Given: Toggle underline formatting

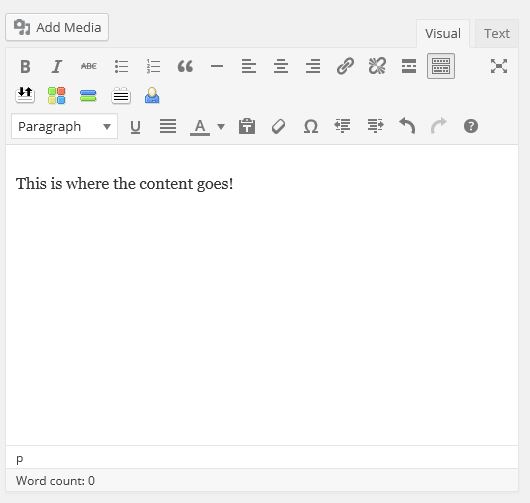Looking at the screenshot, I should coord(136,127).
